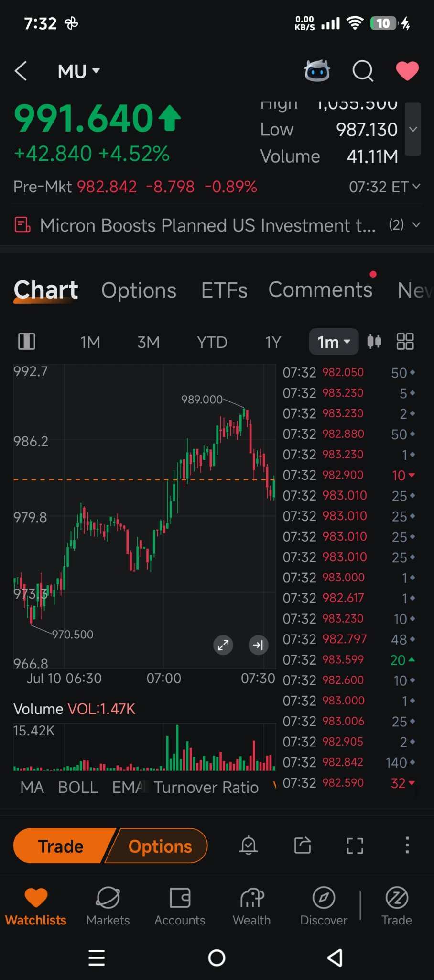Screen dimensions: 434x980
Task: Go to the Markets tab
Action: pyautogui.click(x=108, y=906)
